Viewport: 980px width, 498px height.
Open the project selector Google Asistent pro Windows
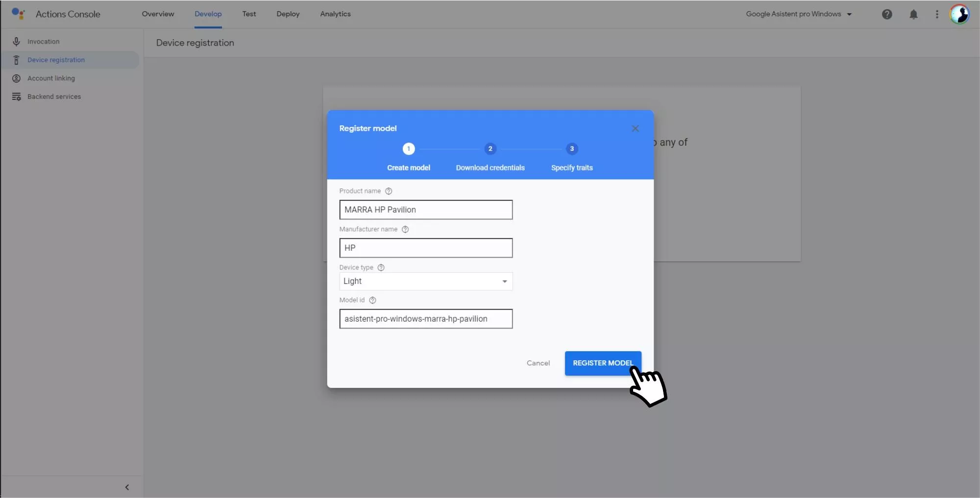(x=799, y=14)
